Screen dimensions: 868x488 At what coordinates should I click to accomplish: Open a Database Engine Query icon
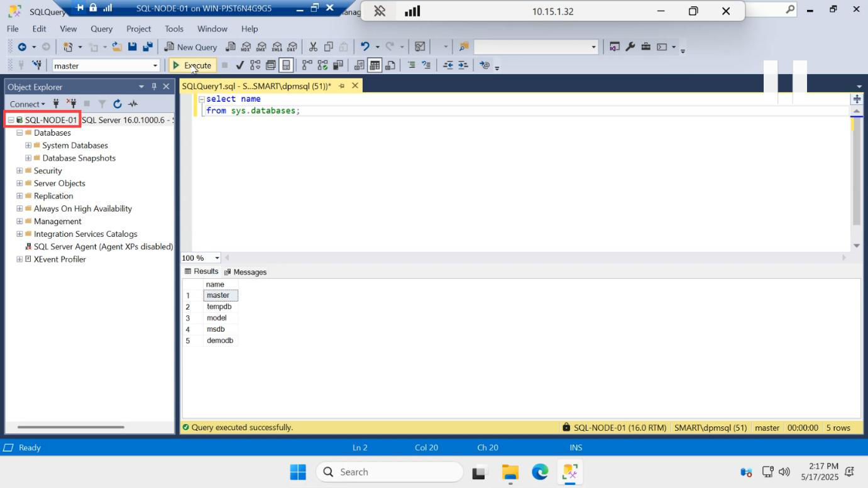[231, 46]
